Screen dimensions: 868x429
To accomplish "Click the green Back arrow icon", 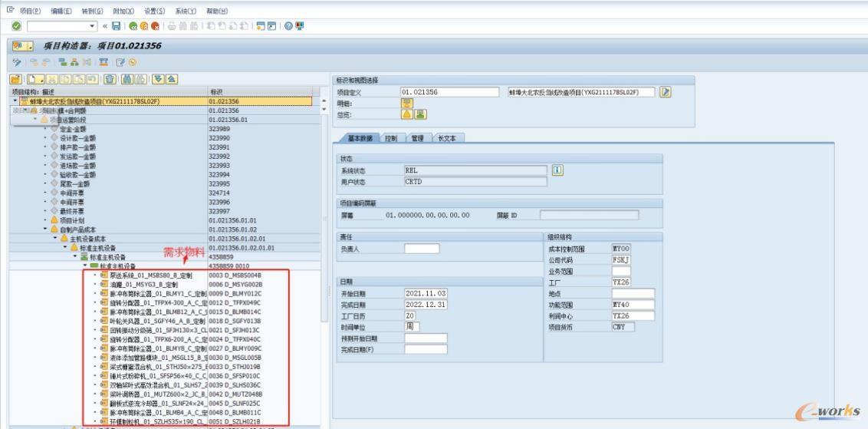I will 133,26.
